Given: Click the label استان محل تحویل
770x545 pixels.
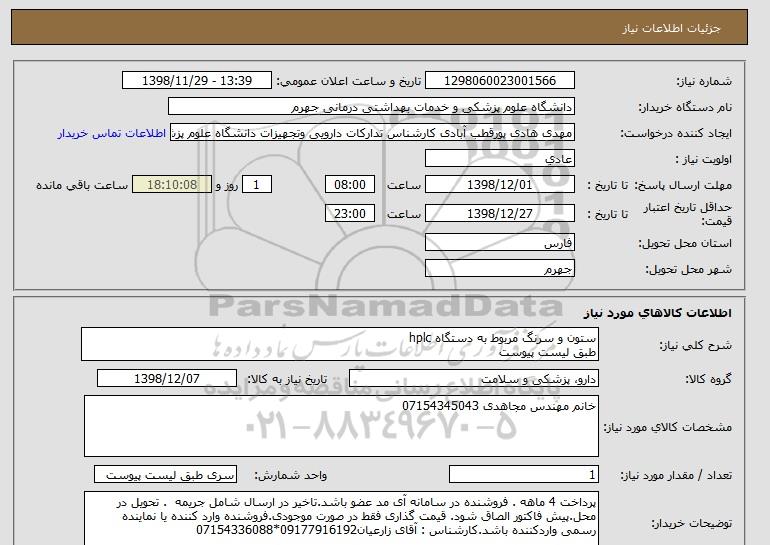Looking at the screenshot, I should 685,243.
